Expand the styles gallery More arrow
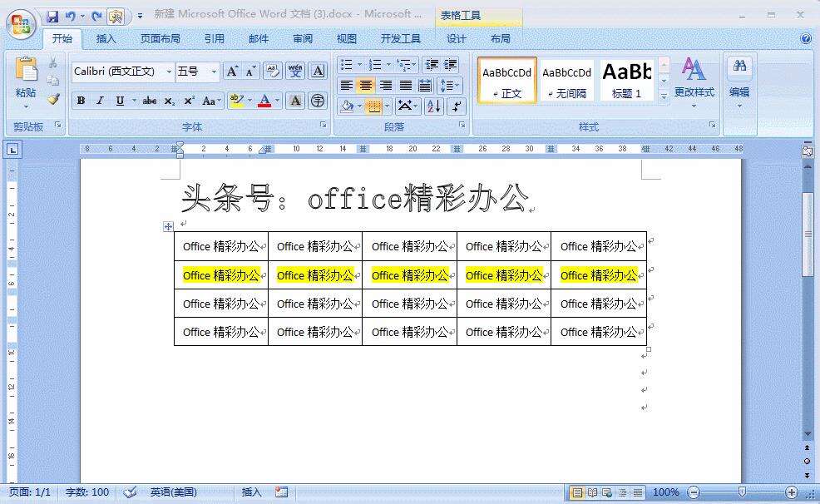820x504 pixels. point(664,96)
